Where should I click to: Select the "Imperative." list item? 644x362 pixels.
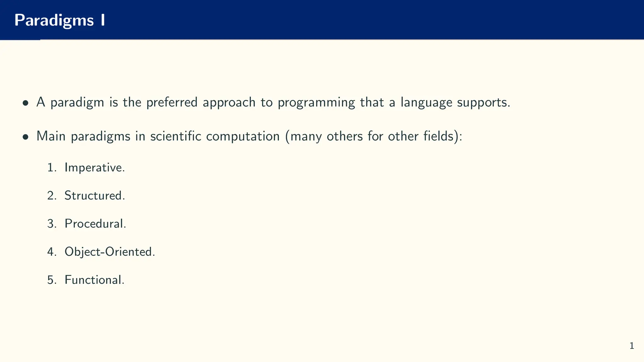tap(95, 167)
